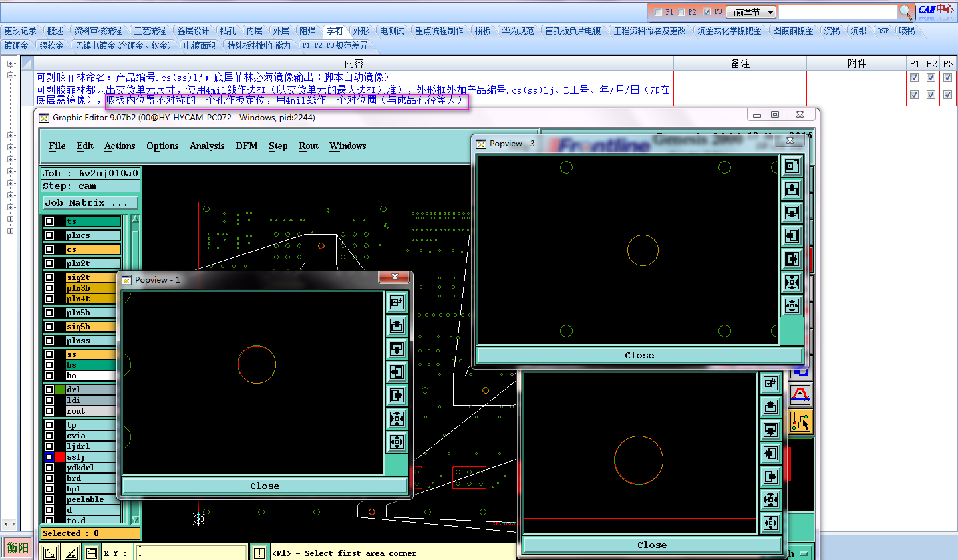
Task: Switch to the 电镀面积 tab
Action: (x=200, y=45)
